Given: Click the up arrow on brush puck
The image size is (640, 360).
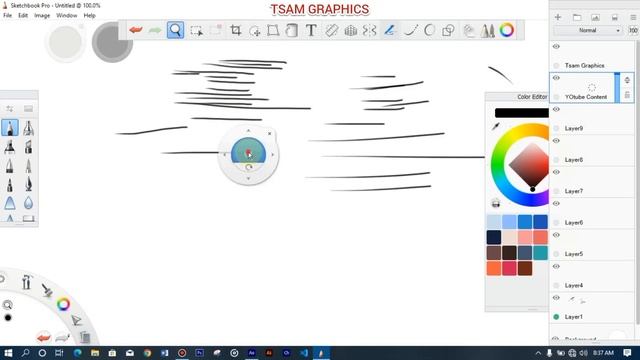Looking at the screenshot, I should (248, 131).
